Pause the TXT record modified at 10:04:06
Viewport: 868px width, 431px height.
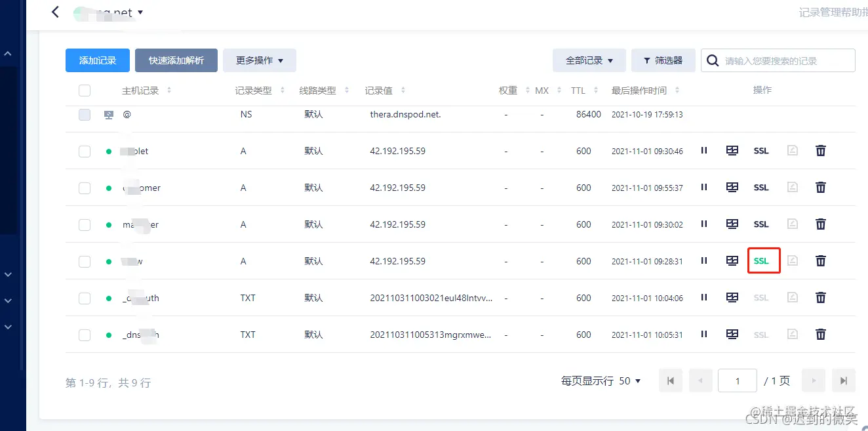pos(704,298)
